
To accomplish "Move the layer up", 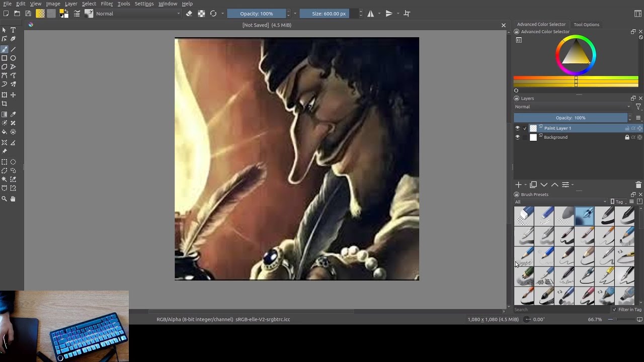I will coord(554,185).
